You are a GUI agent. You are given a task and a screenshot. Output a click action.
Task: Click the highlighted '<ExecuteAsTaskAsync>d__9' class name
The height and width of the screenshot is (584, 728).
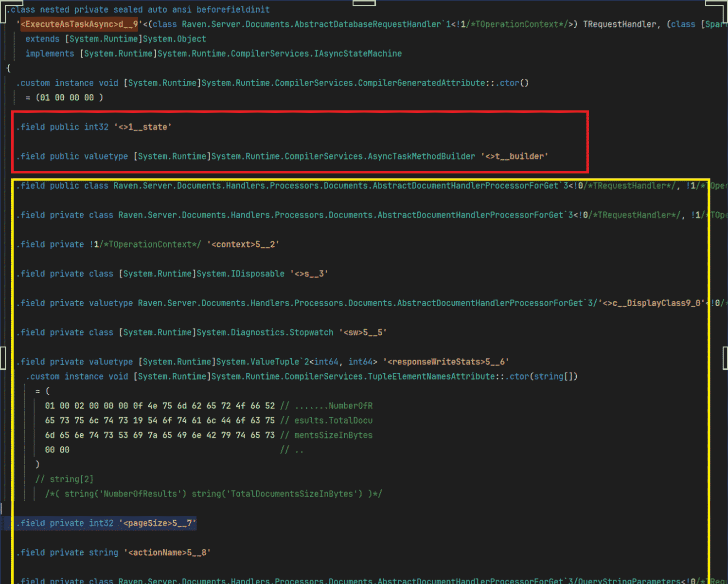[79, 24]
